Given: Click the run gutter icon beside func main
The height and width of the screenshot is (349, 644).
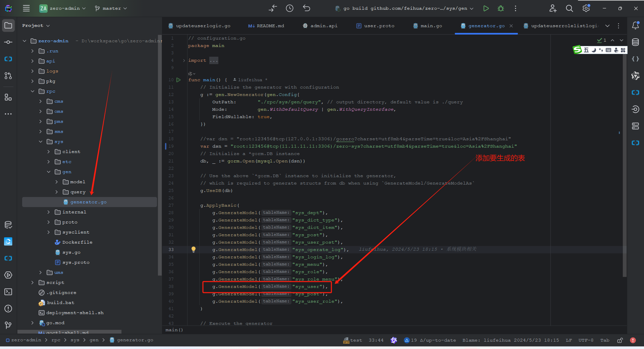Looking at the screenshot, I should [x=178, y=80].
